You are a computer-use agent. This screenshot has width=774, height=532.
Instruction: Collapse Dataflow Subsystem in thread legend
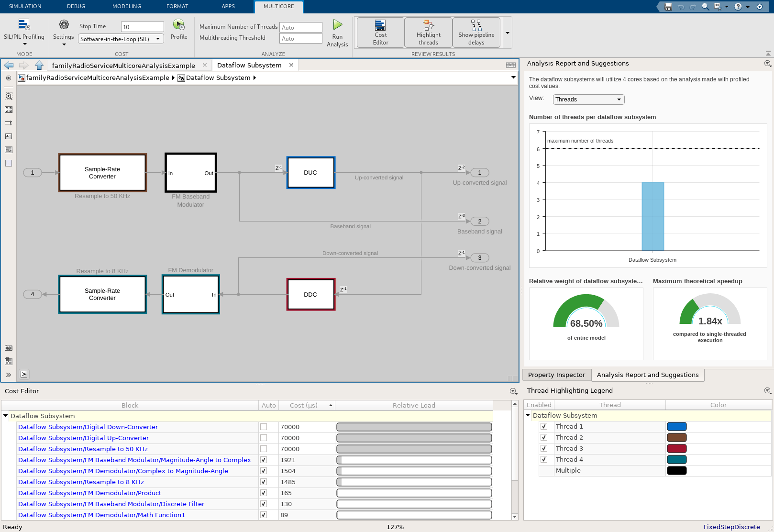coord(528,415)
